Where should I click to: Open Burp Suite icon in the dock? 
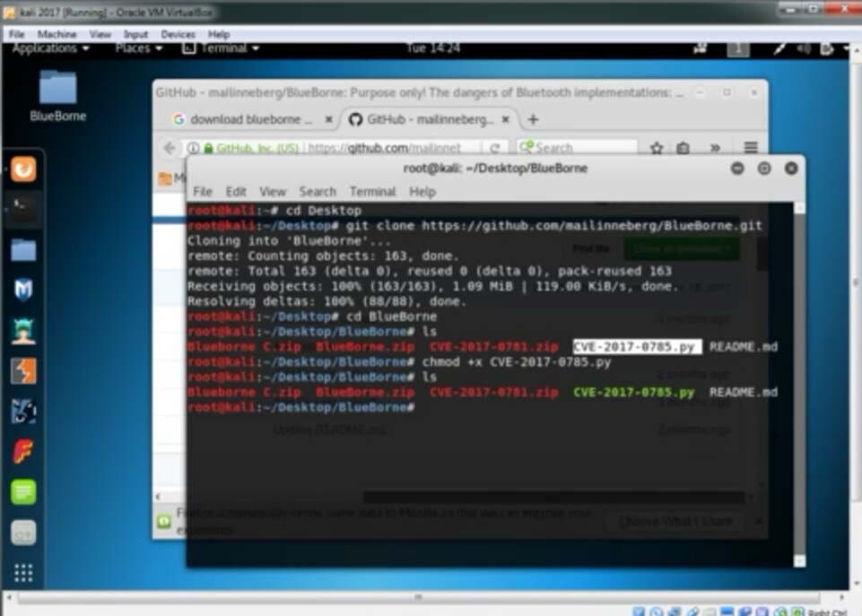(23, 371)
